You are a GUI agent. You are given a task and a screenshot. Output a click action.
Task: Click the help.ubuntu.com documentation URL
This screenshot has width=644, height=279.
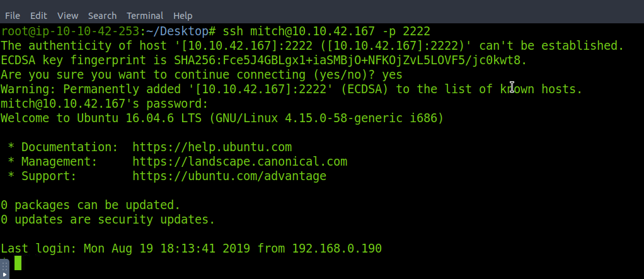(212, 147)
